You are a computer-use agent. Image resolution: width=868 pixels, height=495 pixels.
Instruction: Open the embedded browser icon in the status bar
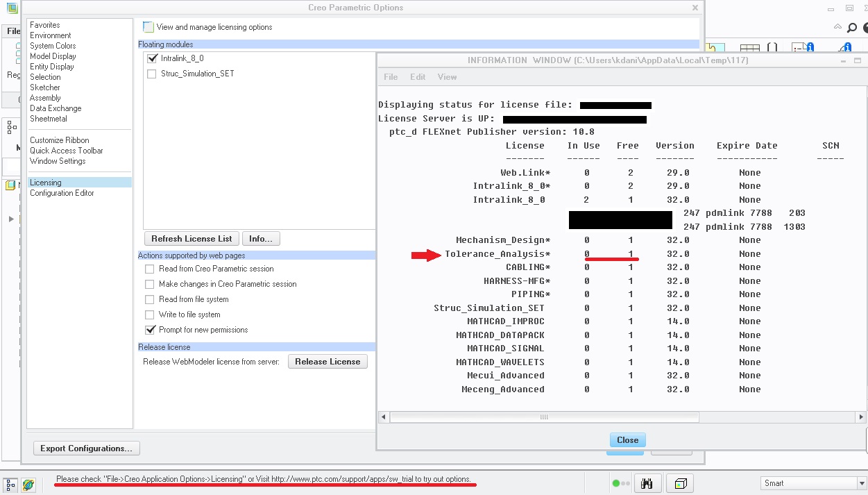click(28, 484)
